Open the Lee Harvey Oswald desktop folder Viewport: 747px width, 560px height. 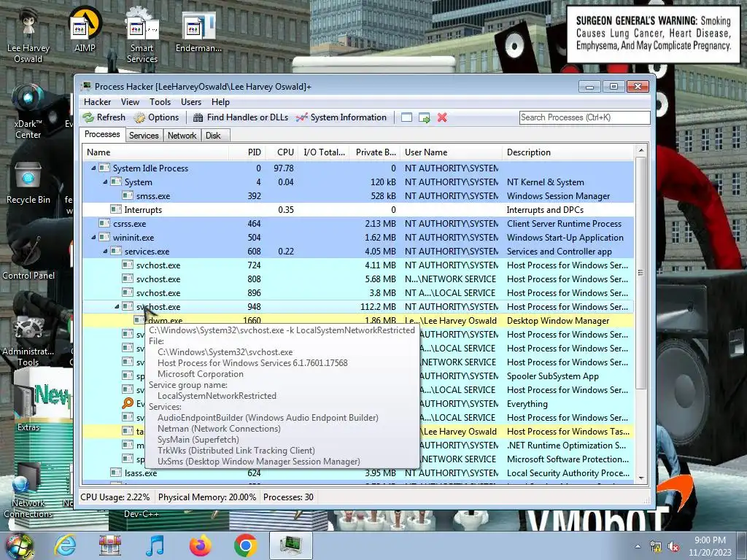click(x=28, y=34)
